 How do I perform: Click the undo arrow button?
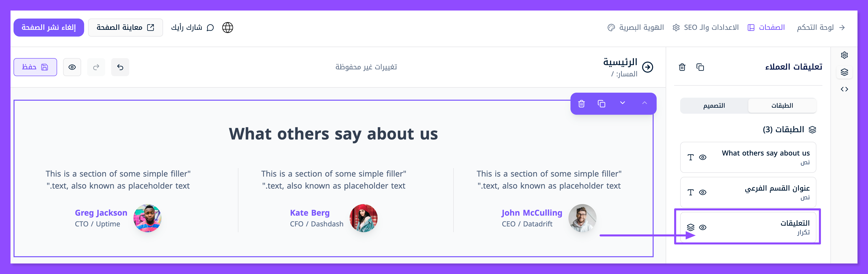point(120,67)
